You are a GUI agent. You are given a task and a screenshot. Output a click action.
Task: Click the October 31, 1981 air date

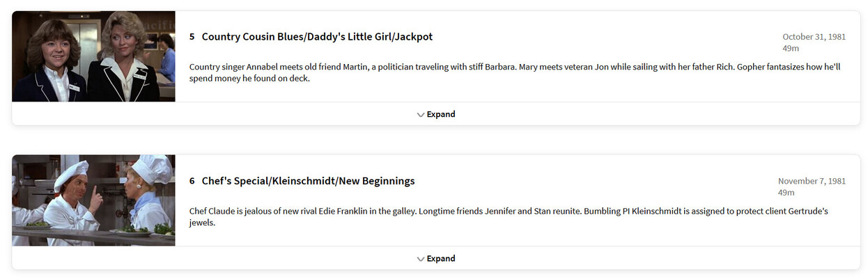[814, 37]
